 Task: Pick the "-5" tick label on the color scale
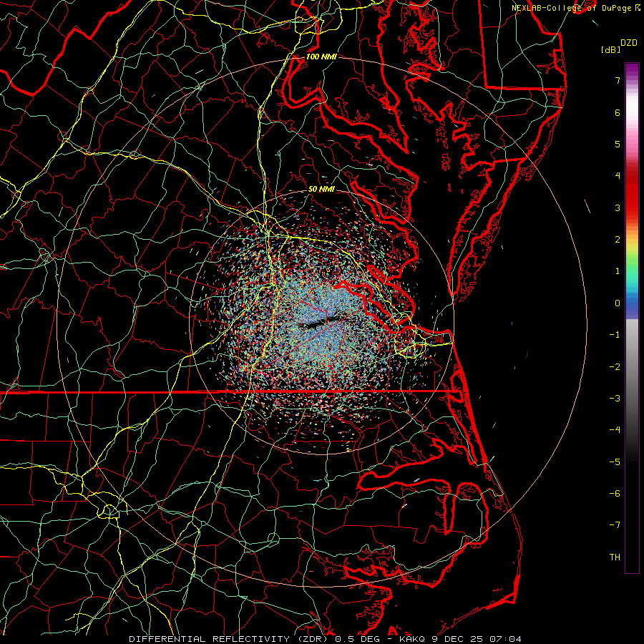click(x=615, y=462)
